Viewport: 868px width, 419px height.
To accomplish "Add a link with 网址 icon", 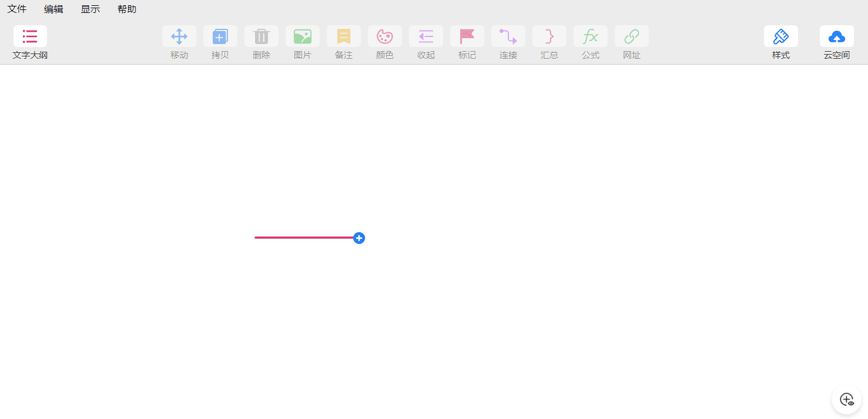I will [x=632, y=36].
